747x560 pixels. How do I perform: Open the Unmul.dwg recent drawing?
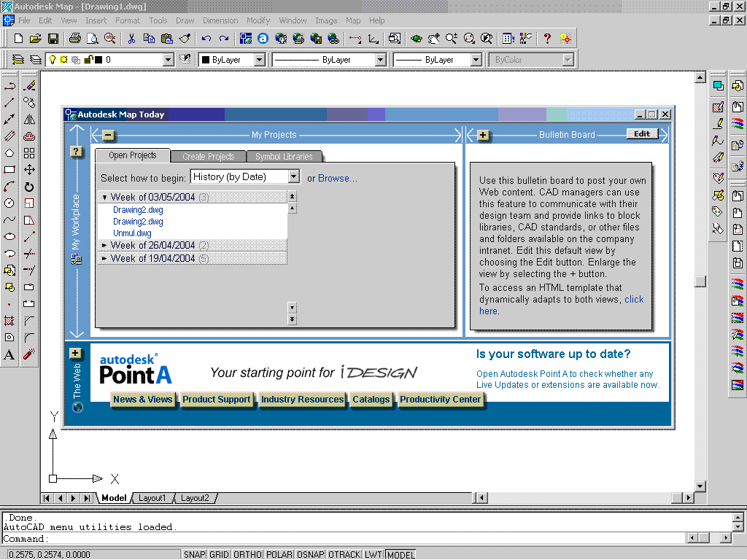(132, 233)
